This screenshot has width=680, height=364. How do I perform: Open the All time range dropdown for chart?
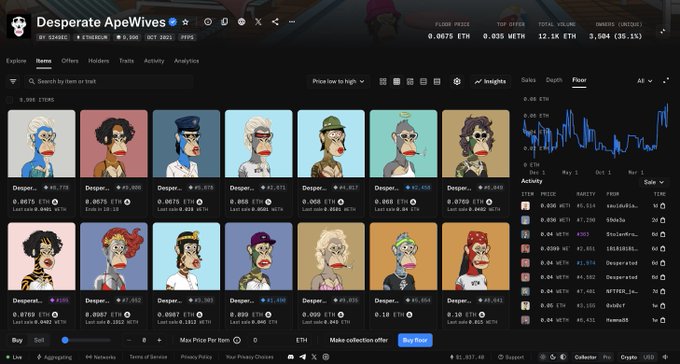(645, 81)
